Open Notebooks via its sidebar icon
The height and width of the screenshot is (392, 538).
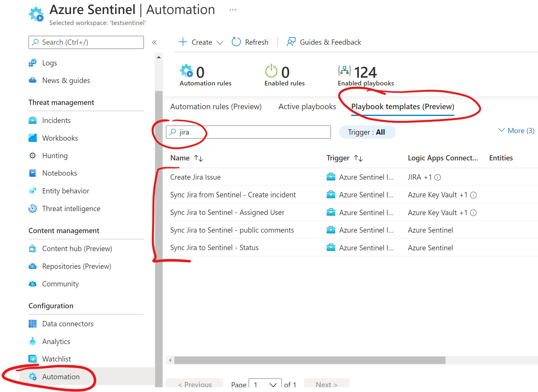pyautogui.click(x=32, y=173)
